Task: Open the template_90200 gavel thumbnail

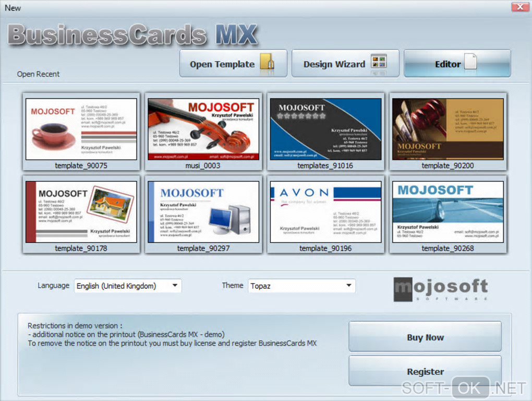Action: point(448,129)
